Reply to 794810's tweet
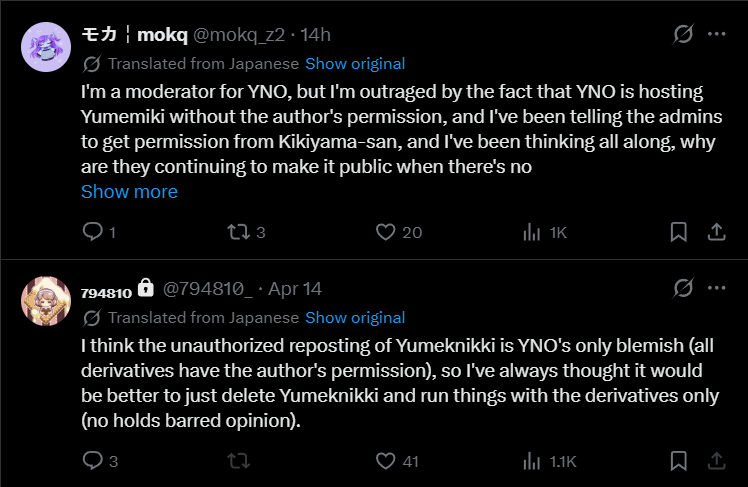The image size is (748, 487). 92,461
